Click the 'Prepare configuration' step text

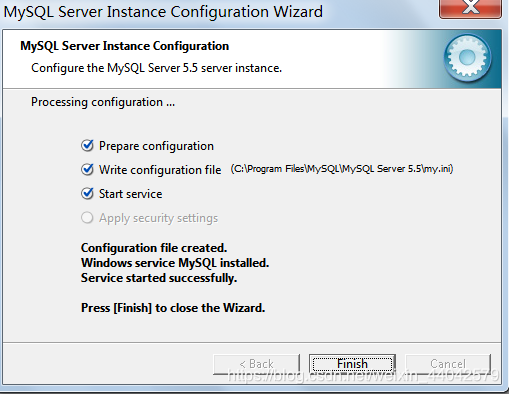tap(156, 146)
